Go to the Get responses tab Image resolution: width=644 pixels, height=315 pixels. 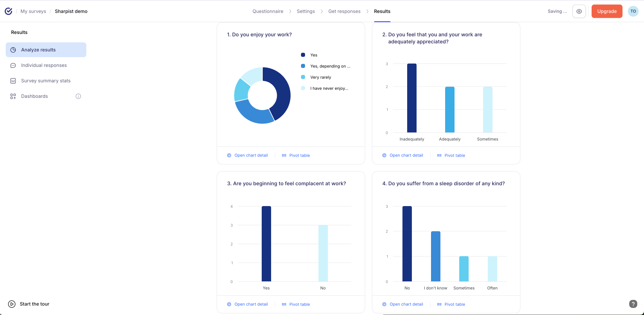tap(344, 11)
